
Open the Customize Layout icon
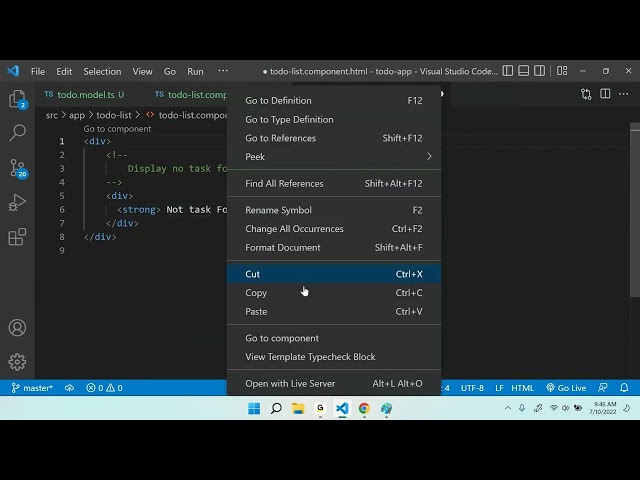coord(562,71)
